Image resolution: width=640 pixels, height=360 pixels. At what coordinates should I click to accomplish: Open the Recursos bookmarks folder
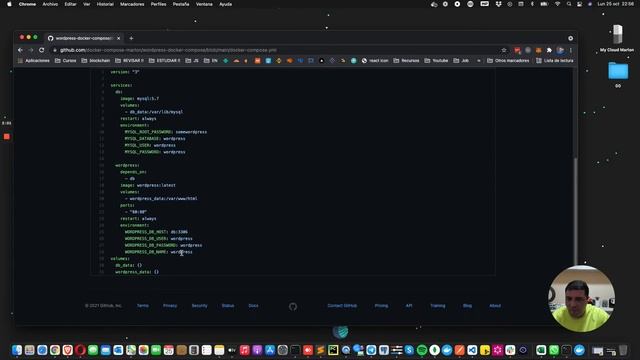tap(407, 60)
